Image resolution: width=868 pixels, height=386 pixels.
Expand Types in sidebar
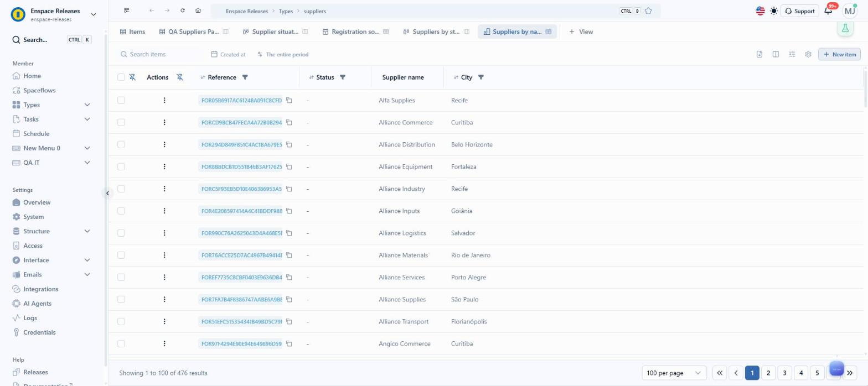coord(87,105)
